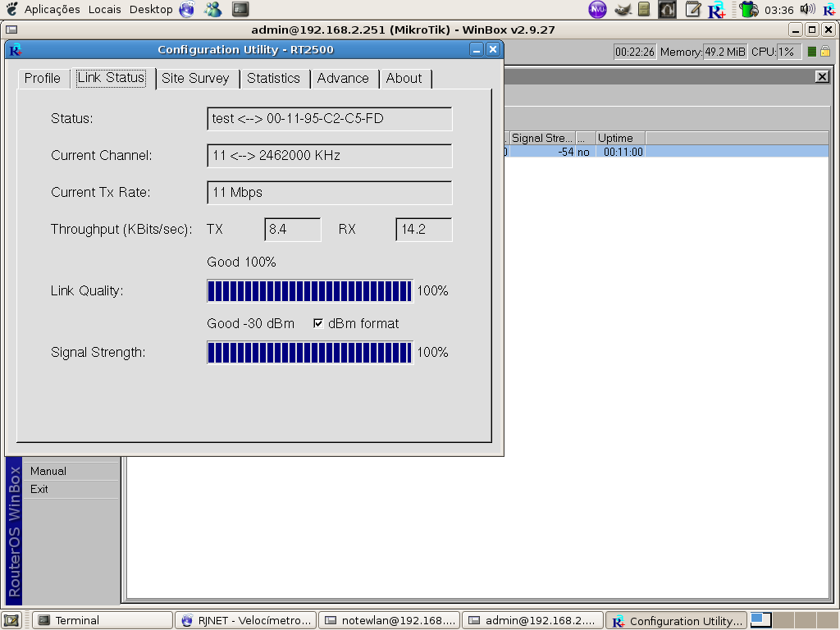Switch to notewlan@192.168 taskbar window
The height and width of the screenshot is (630, 840).
point(390,620)
